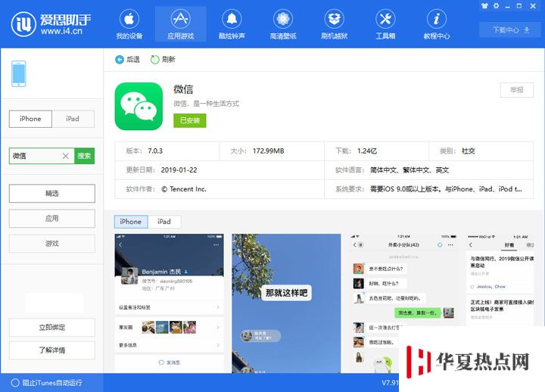Click 了解详情 learn more button

51,350
